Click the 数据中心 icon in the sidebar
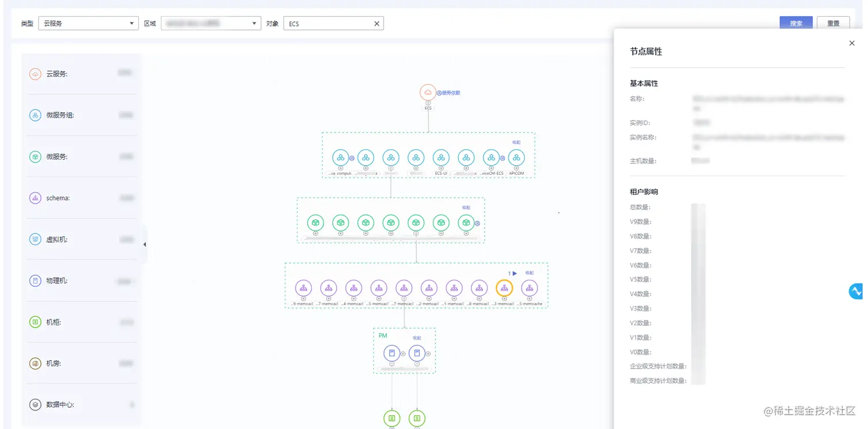Image resolution: width=868 pixels, height=429 pixels. pos(35,404)
